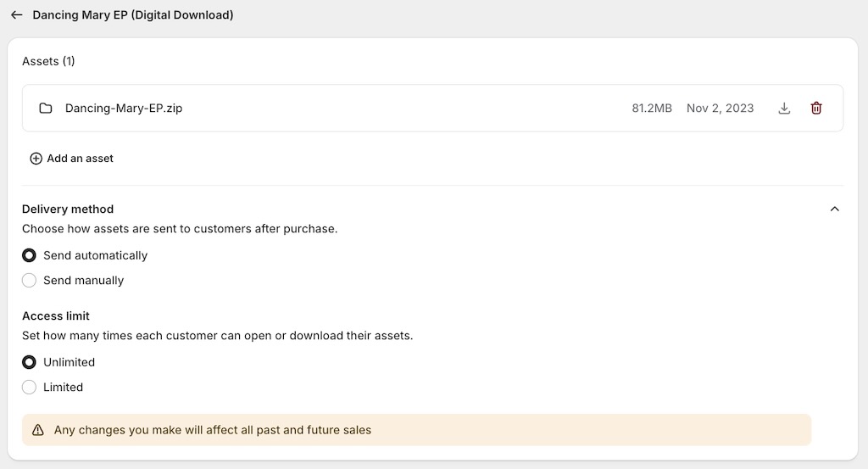This screenshot has height=469, width=868.
Task: Go back using the left arrow icon
Action: (17, 15)
